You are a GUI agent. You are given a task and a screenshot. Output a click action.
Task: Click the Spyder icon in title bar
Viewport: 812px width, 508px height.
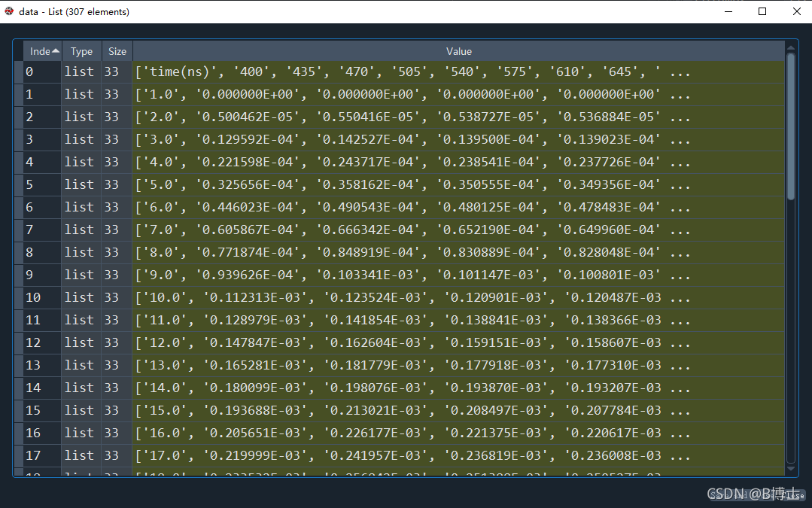click(9, 11)
